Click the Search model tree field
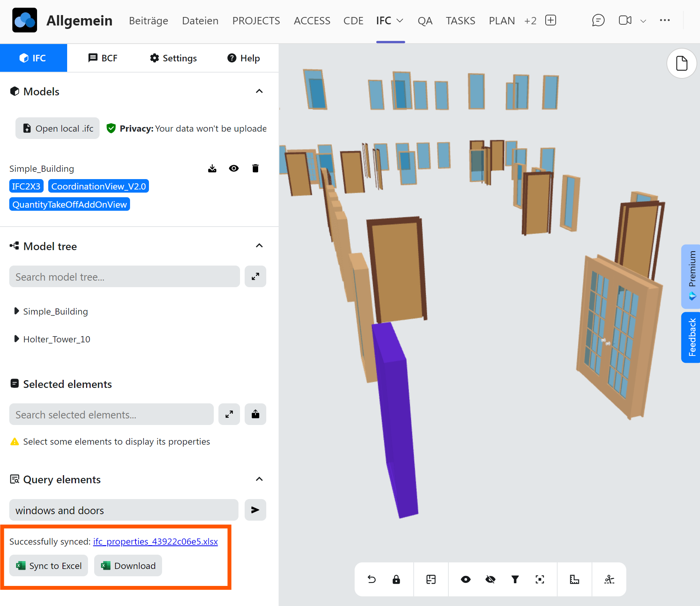 [x=124, y=277]
